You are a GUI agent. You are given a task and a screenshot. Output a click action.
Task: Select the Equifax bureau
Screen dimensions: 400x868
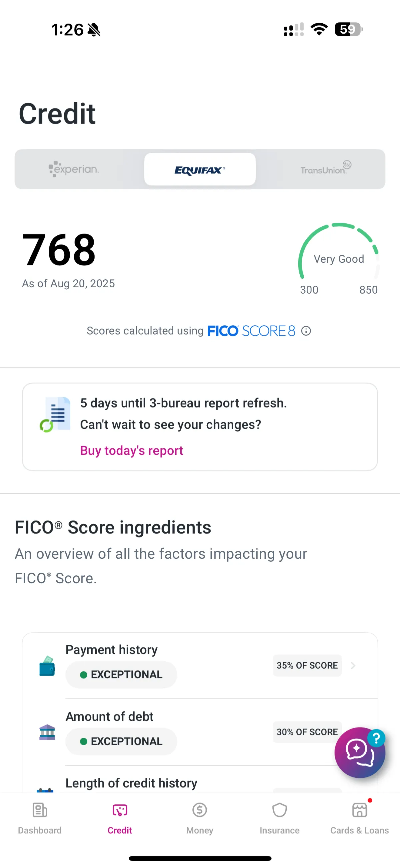point(200,169)
